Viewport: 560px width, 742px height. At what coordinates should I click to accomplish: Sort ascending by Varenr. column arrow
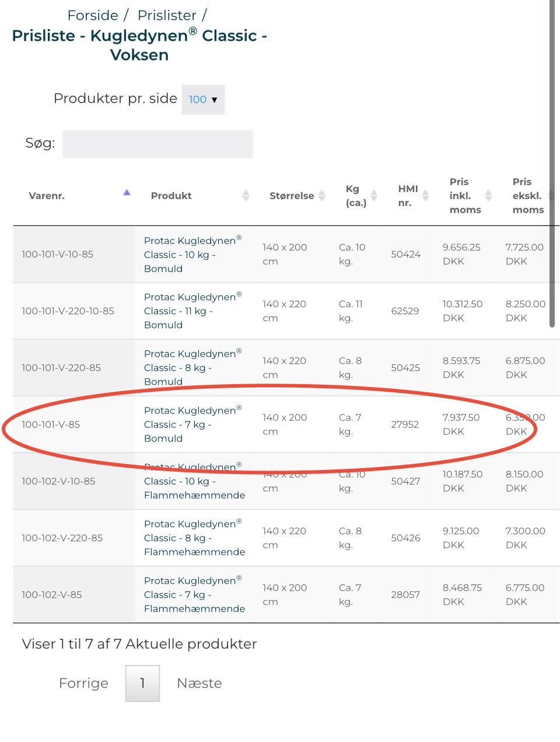pyautogui.click(x=127, y=193)
